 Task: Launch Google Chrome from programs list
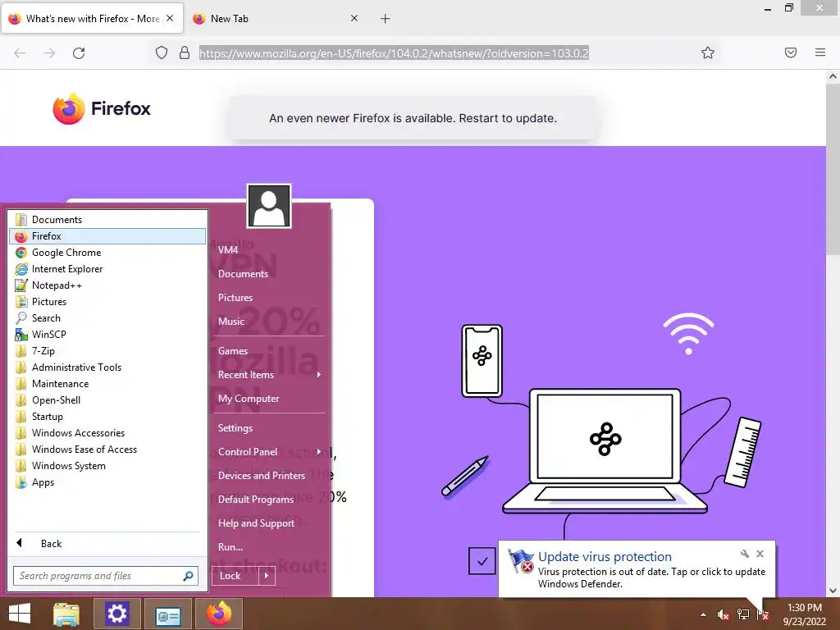(x=107, y=253)
